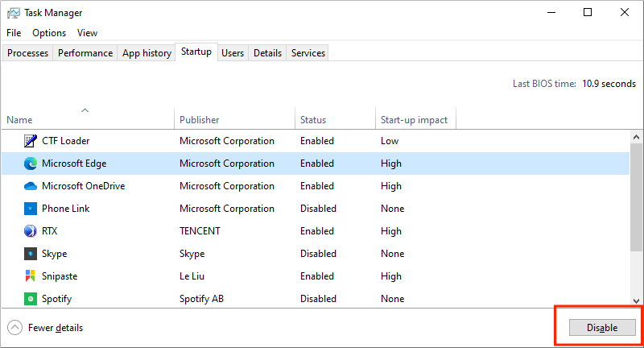Switch to the Performance tab
This screenshot has height=348, width=644.
[85, 53]
